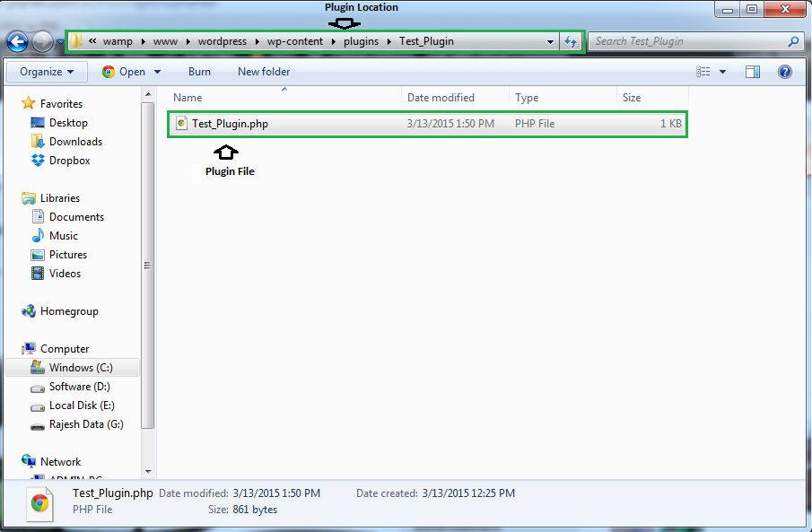
Task: Click the Network icon in the sidebar
Action: 29,461
